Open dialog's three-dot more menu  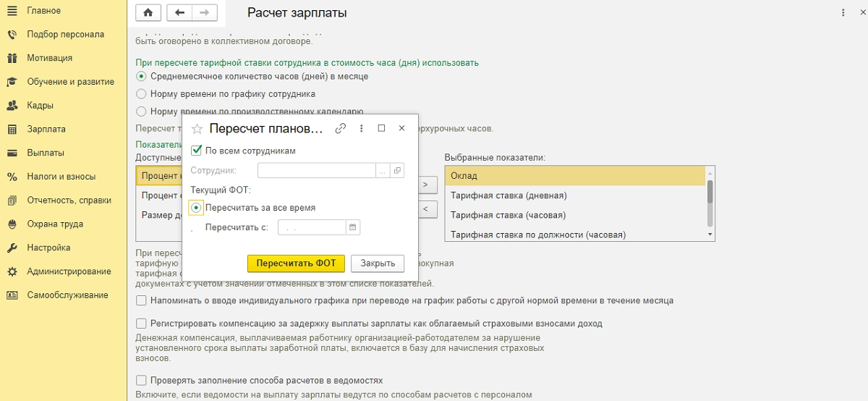(x=362, y=128)
